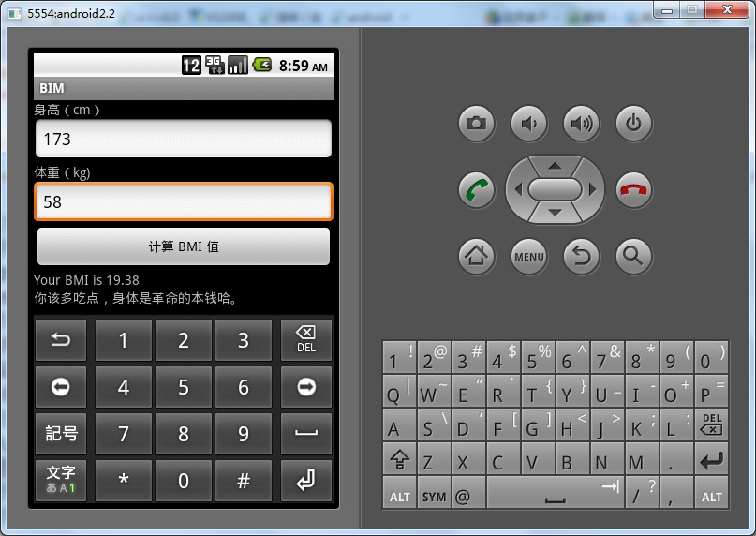Image resolution: width=756 pixels, height=536 pixels.
Task: Tap the cursor-left arrow key on soft keypad
Action: (61, 387)
